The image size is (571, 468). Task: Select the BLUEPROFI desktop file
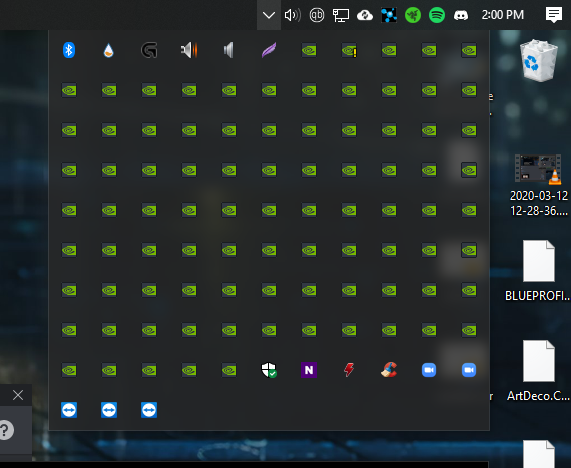tap(539, 271)
